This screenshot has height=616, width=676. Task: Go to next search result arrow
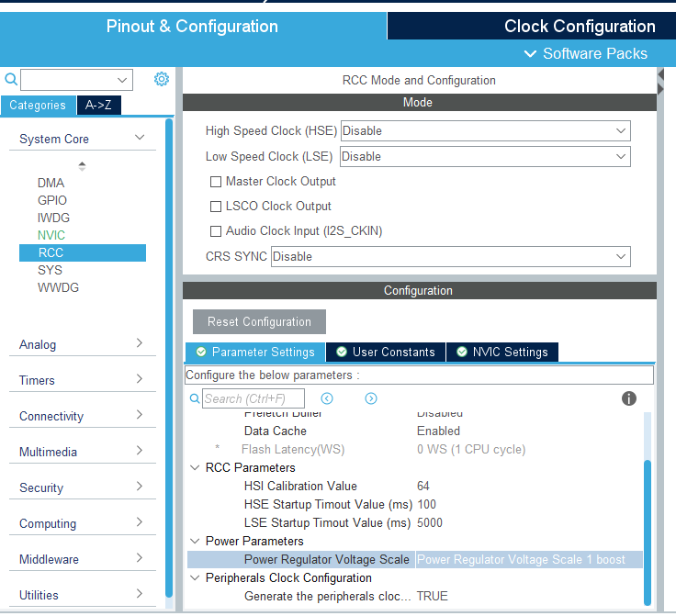(371, 398)
